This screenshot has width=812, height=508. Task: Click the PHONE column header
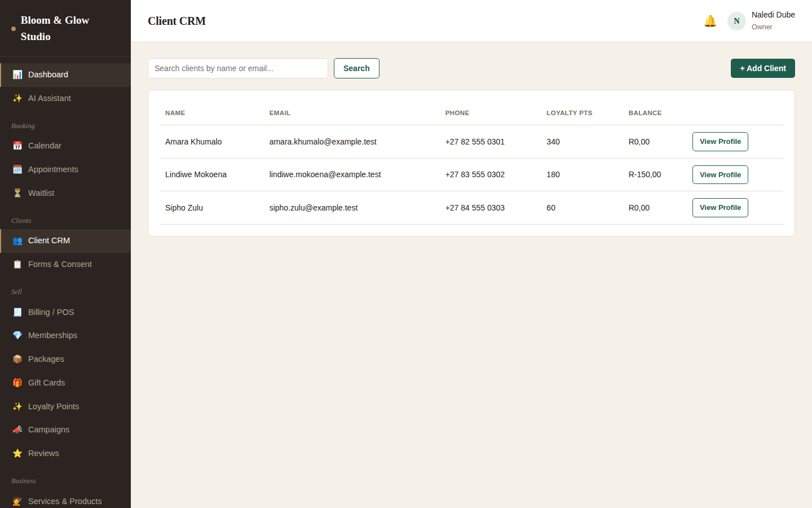(x=457, y=113)
